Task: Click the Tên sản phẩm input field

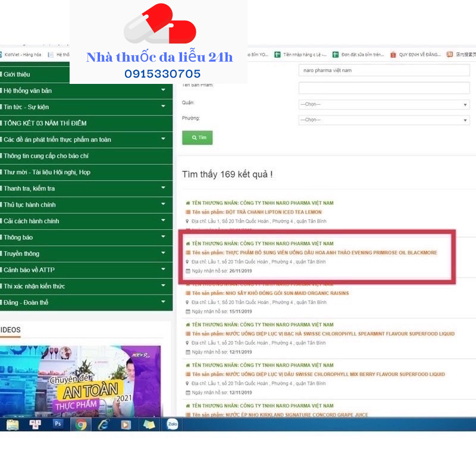Action: [x=384, y=88]
